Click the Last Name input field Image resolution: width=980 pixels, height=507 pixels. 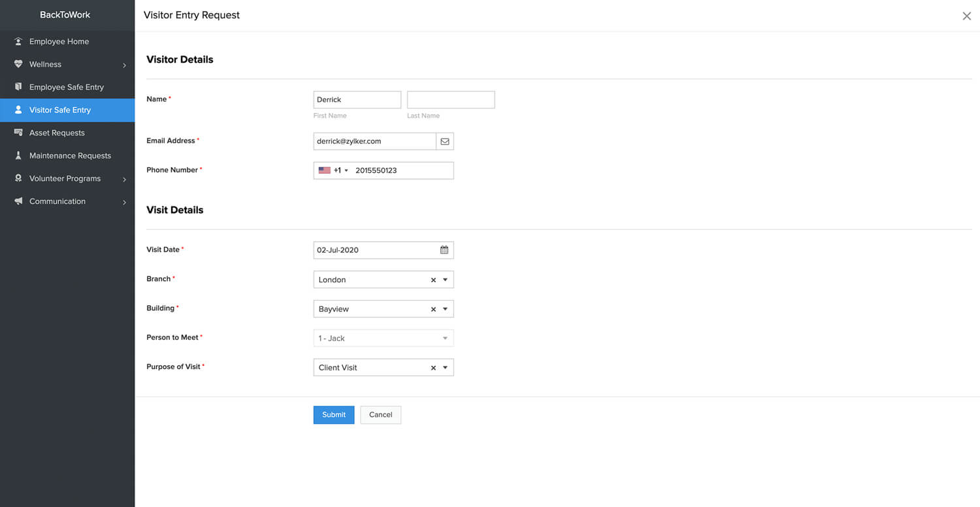click(451, 100)
